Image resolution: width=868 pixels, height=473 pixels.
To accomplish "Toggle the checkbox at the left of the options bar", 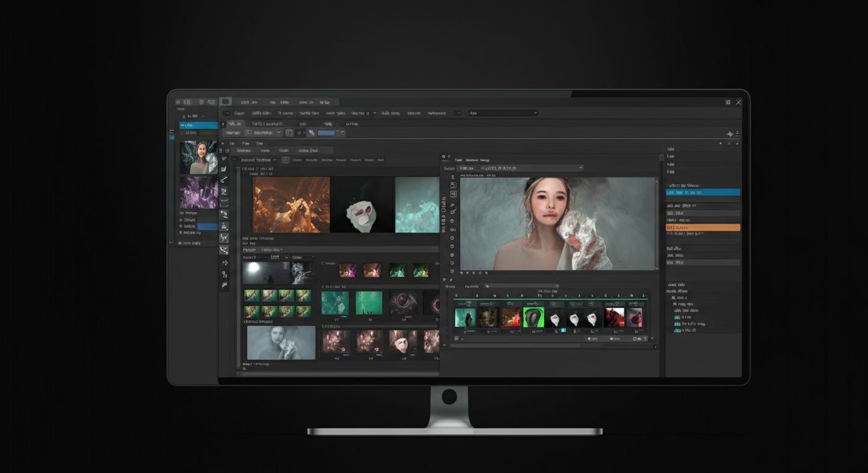I will pos(247,133).
